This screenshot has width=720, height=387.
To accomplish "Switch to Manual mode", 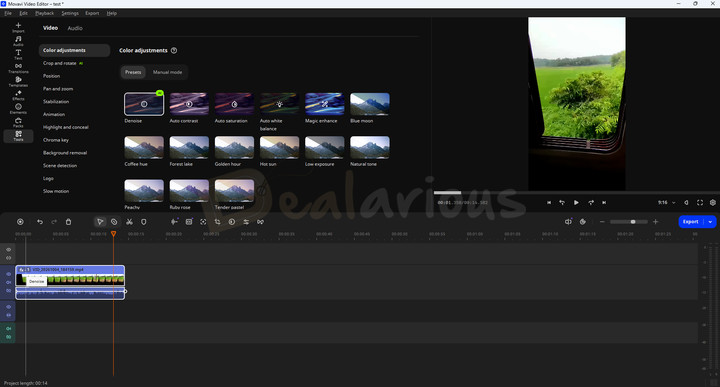I will pos(167,72).
